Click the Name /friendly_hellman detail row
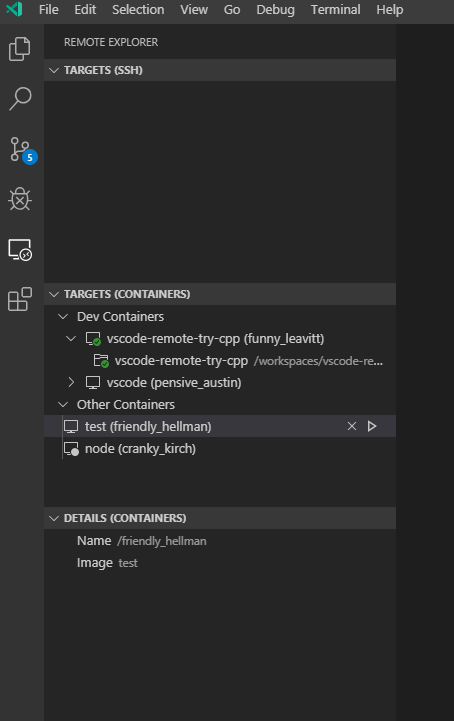 220,541
